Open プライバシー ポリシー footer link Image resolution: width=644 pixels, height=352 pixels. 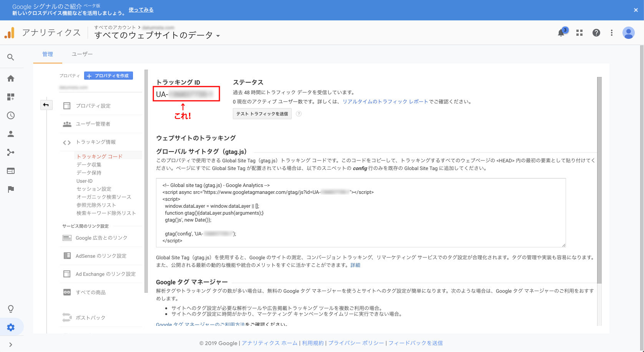tap(356, 343)
